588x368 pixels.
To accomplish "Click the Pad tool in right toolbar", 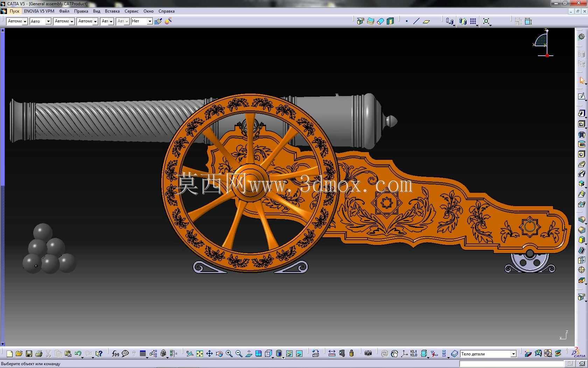I will pyautogui.click(x=581, y=114).
